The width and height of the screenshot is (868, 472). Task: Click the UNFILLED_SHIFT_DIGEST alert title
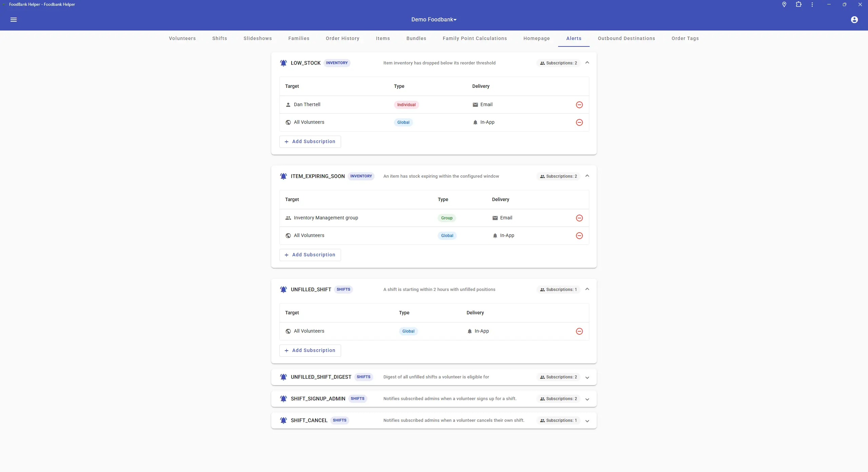[321, 377]
